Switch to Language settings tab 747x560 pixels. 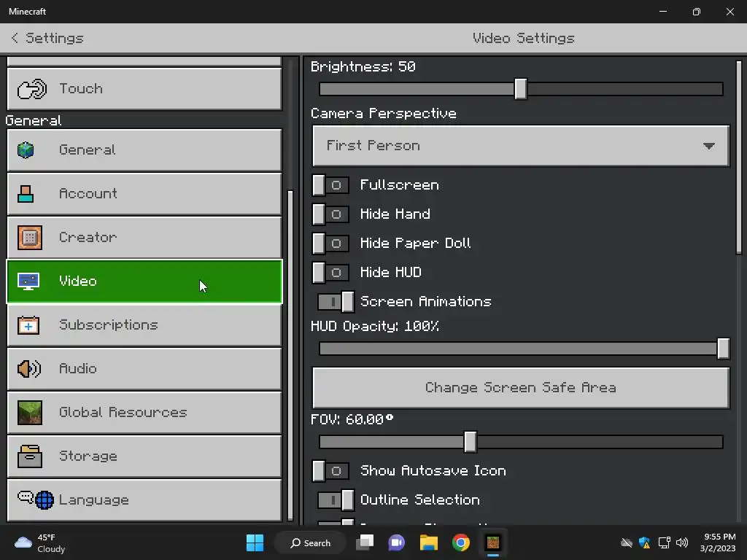(x=144, y=499)
